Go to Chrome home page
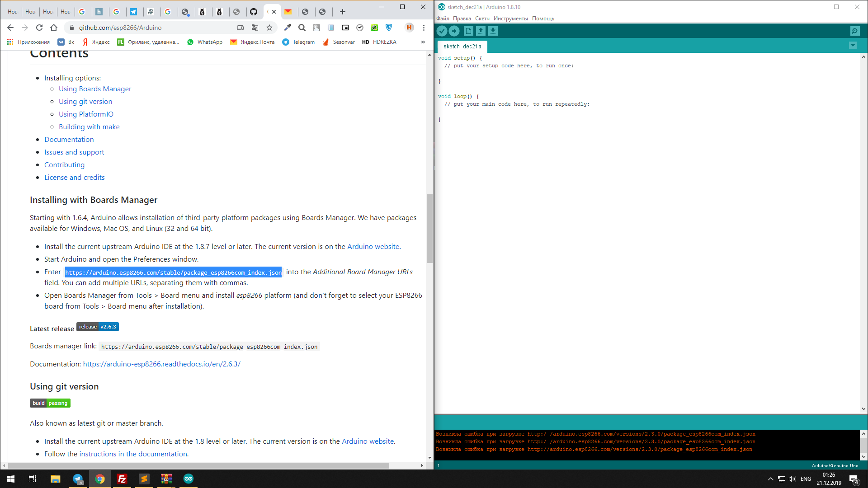The image size is (868, 488). pyautogui.click(x=54, y=28)
